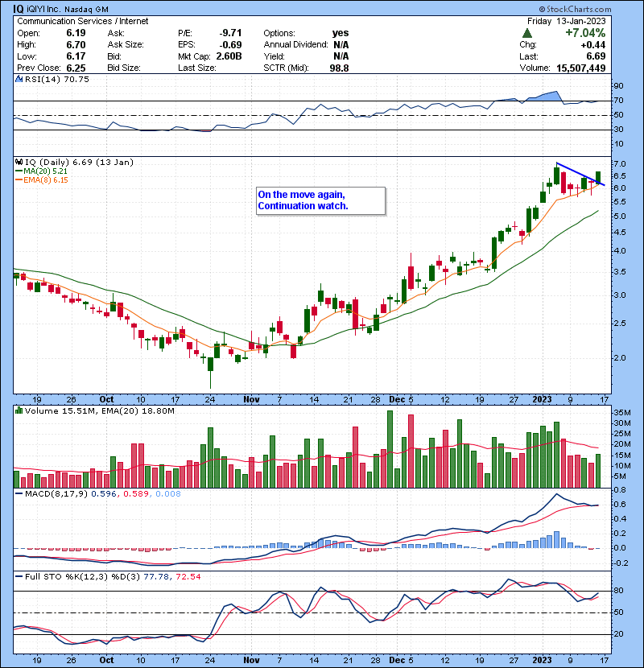
Task: Click the SCTR (Mid) value 98.8
Action: [x=339, y=68]
